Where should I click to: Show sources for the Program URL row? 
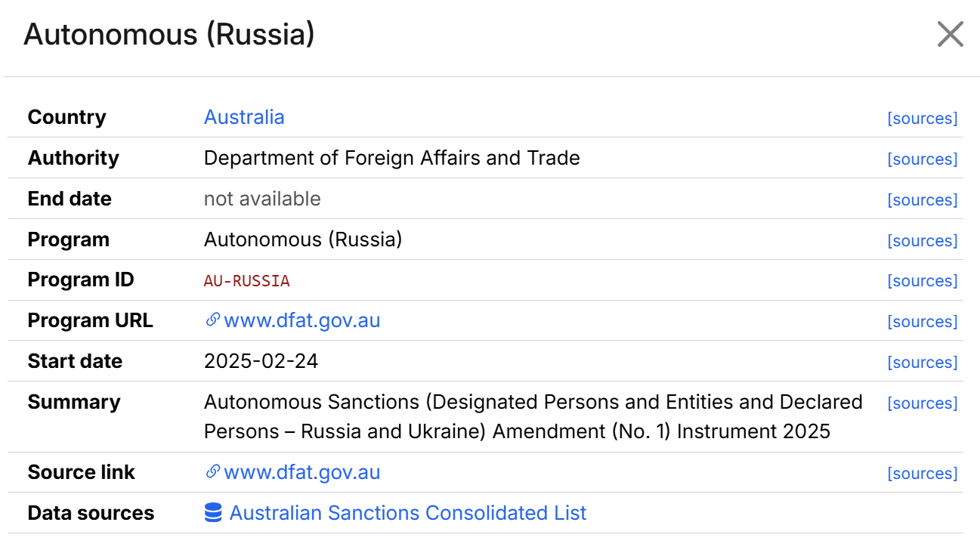pos(923,322)
